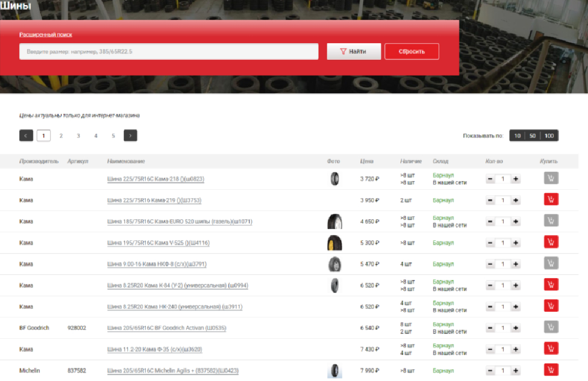Open Шина 225/75R16C Кама-218 product link
This screenshot has height=381, width=588.
pyautogui.click(x=156, y=179)
